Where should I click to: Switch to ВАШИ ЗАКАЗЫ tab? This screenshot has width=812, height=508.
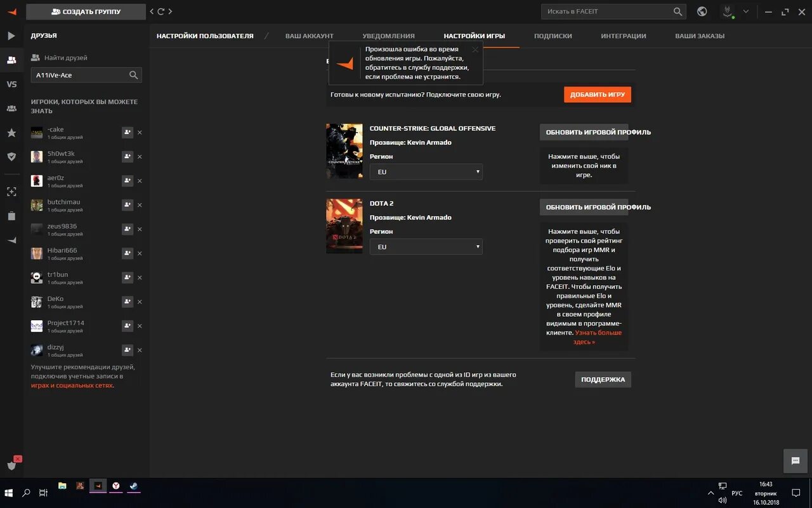click(700, 36)
